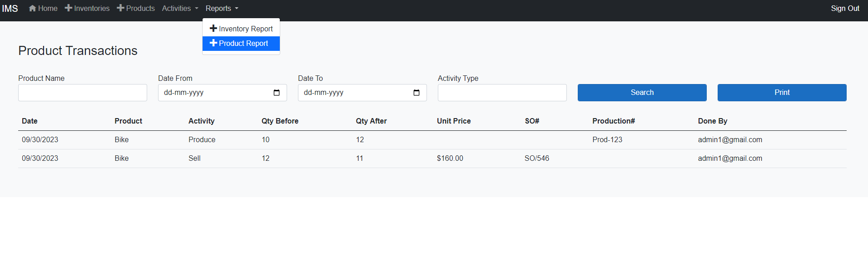Viewport: 868px width, 263px height.
Task: Click the Prod-123 production number cell
Action: click(607, 140)
